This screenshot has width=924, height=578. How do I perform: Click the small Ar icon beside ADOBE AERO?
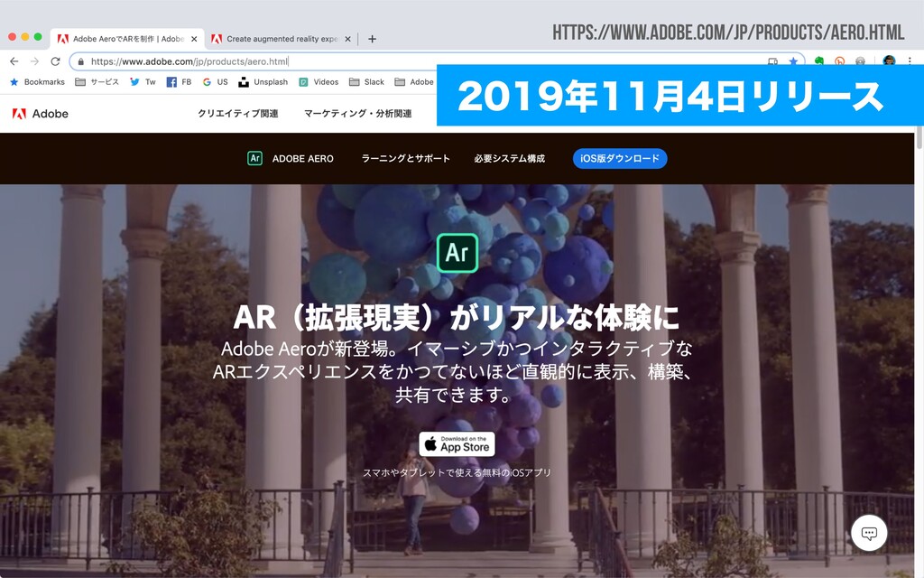[x=254, y=158]
